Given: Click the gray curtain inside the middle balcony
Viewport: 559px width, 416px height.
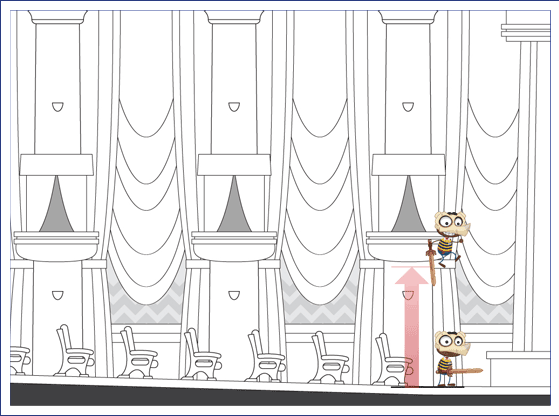Looking at the screenshot, I should click(x=234, y=204).
